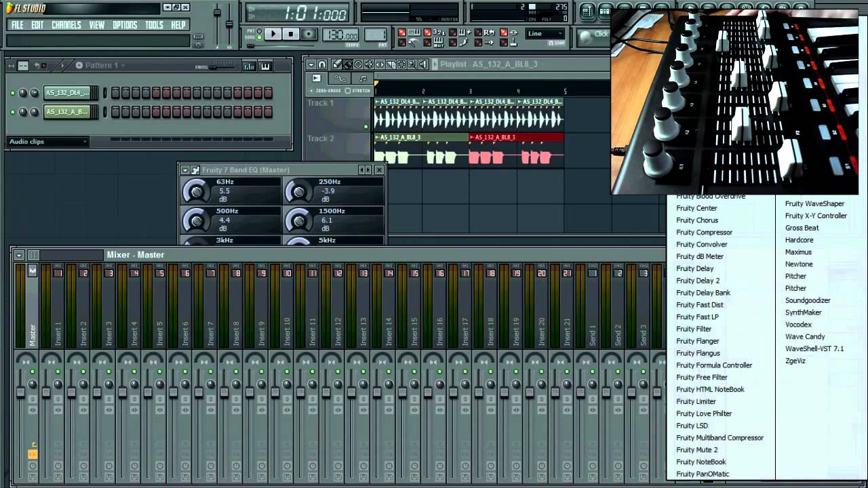The height and width of the screenshot is (488, 868).
Task: Toggle the WAIT for input icon
Action: point(439,42)
